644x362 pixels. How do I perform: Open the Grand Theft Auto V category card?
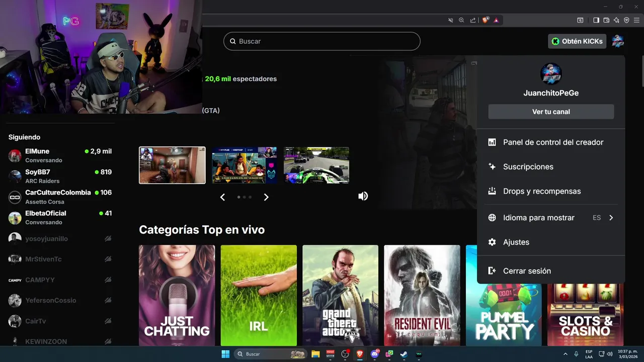tap(340, 295)
